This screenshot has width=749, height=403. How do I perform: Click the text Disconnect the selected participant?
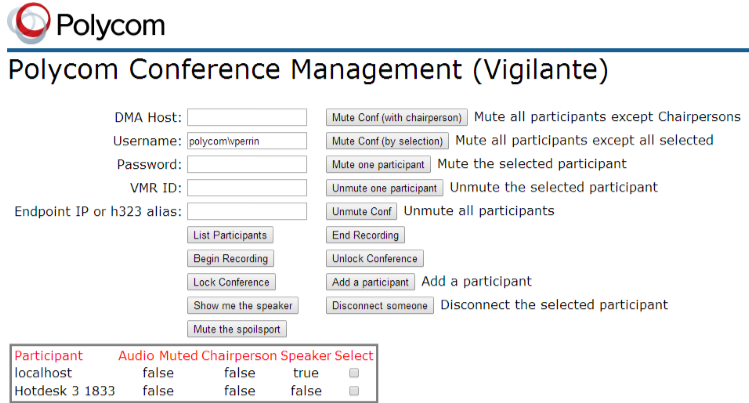[554, 305]
